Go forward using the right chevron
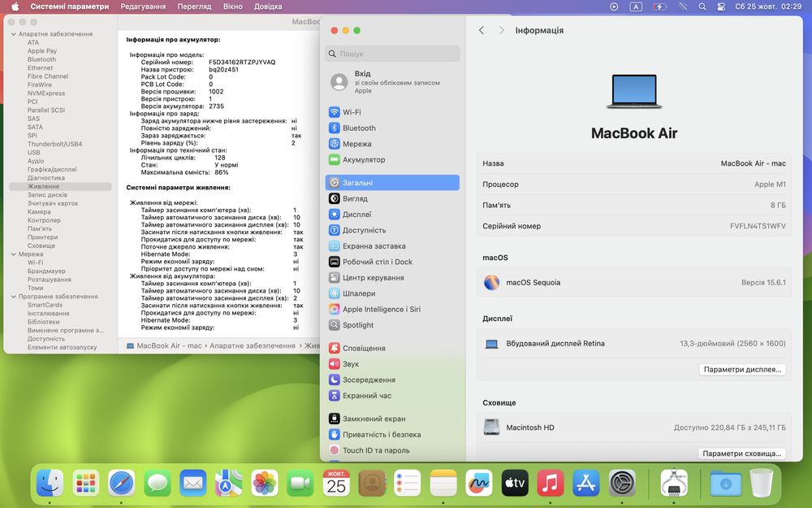812x508 pixels. (x=501, y=30)
